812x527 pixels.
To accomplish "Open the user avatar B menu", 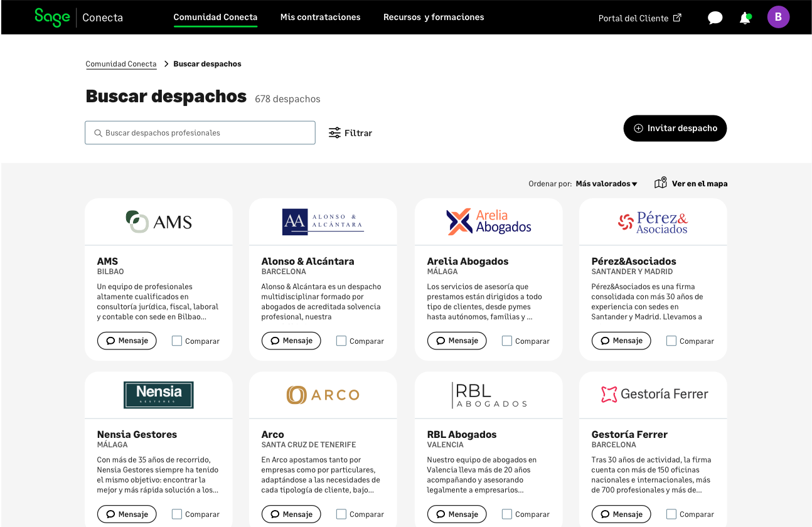I will pyautogui.click(x=778, y=17).
